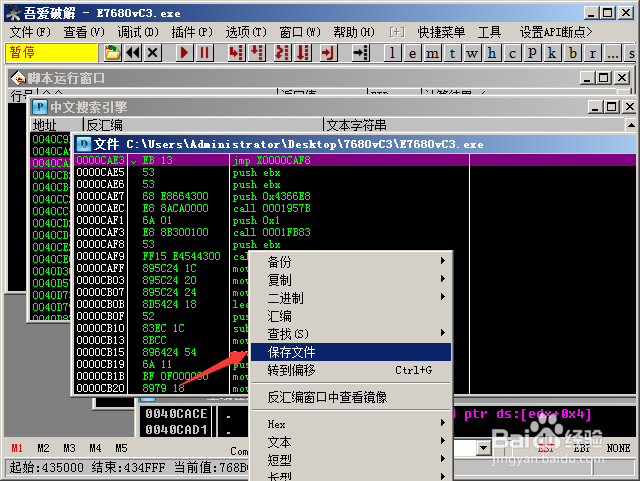Open the CPU window with the c button
The width and height of the screenshot is (640, 481).
[x=512, y=53]
